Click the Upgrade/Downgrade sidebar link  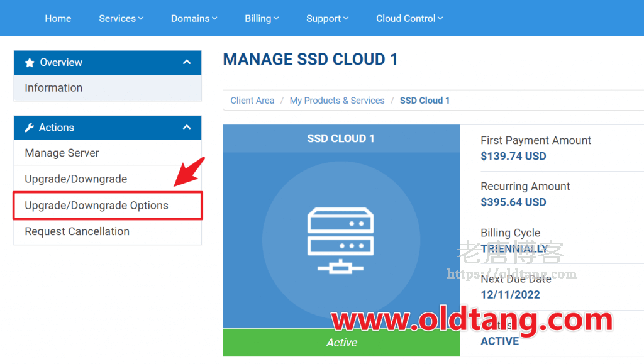click(75, 179)
